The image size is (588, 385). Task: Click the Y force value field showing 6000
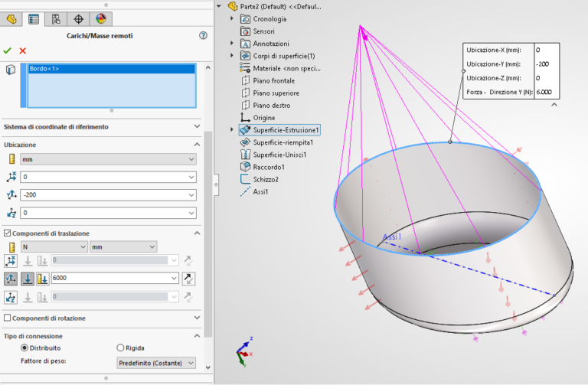[113, 279]
